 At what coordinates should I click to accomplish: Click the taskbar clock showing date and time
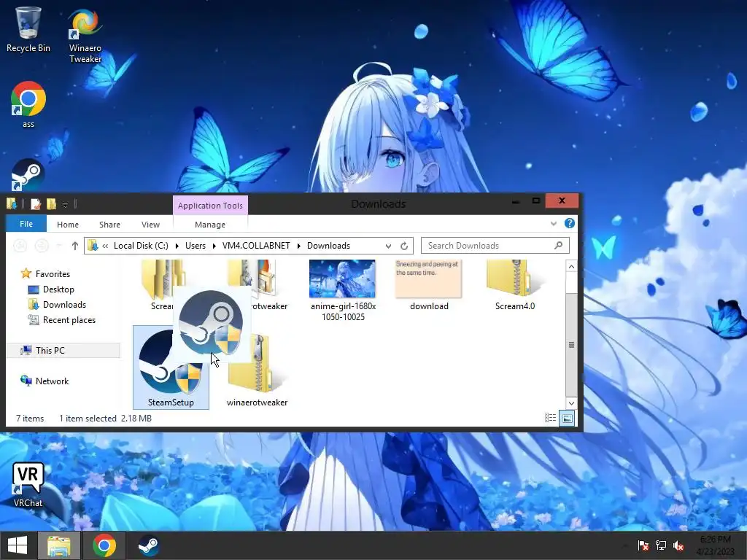(x=716, y=545)
